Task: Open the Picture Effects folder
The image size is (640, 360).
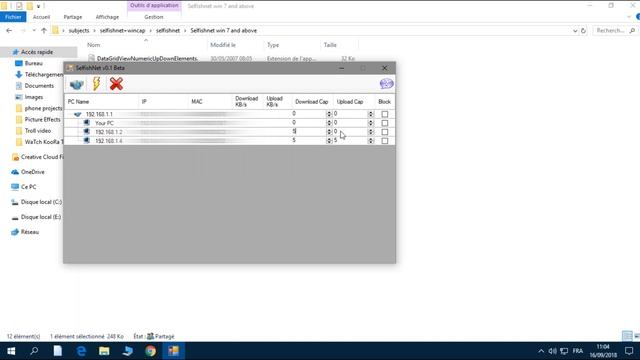Action: tap(42, 120)
